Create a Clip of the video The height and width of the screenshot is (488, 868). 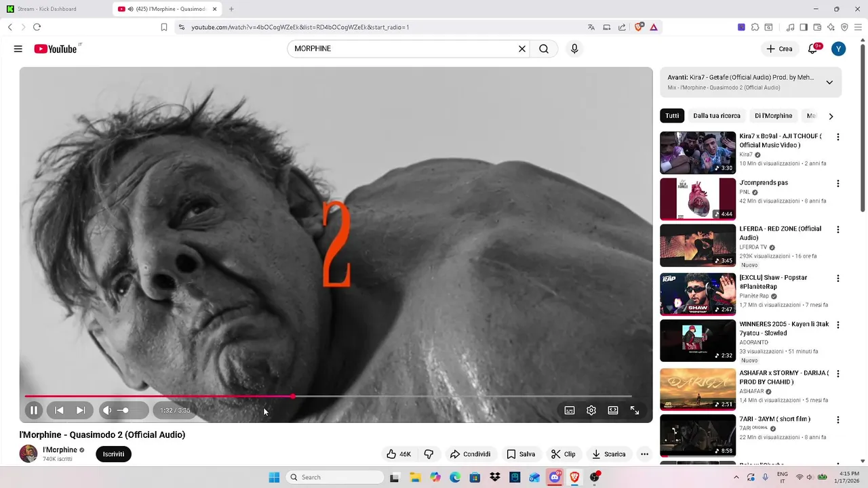pos(563,454)
